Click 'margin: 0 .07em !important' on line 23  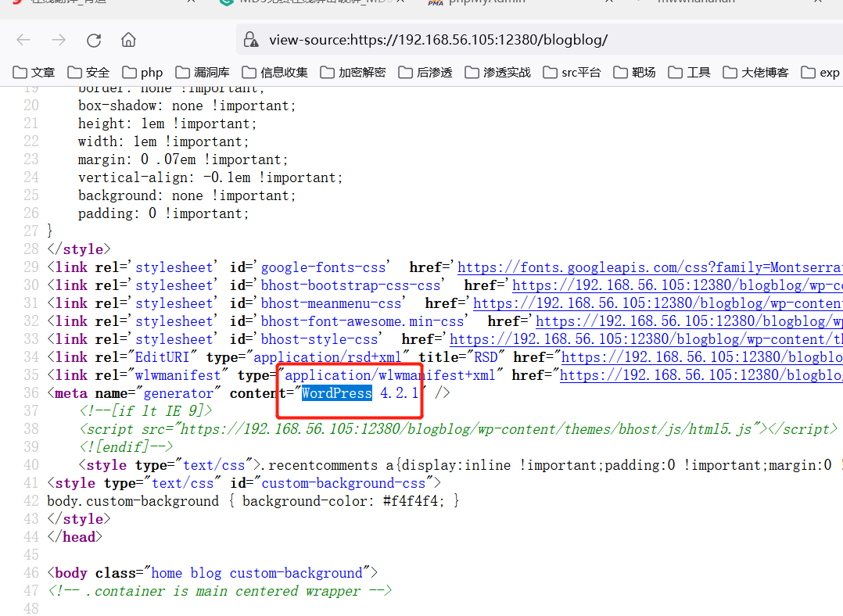tap(183, 159)
